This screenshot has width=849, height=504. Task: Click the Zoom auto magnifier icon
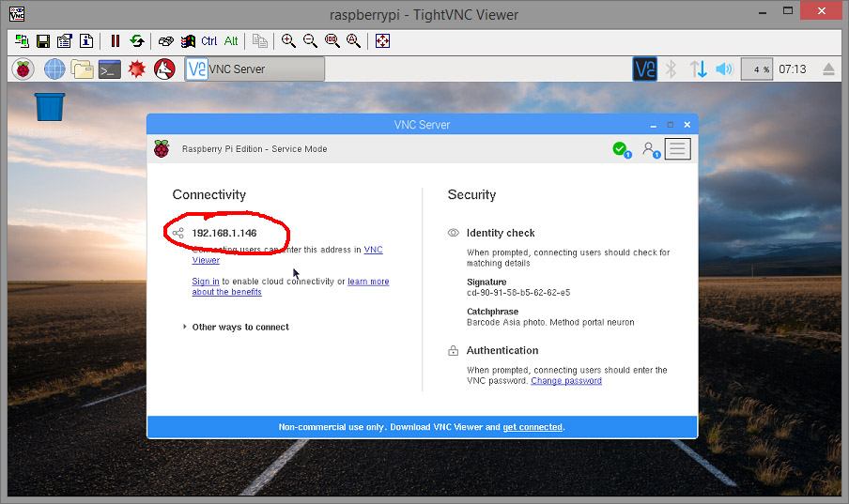(353, 41)
